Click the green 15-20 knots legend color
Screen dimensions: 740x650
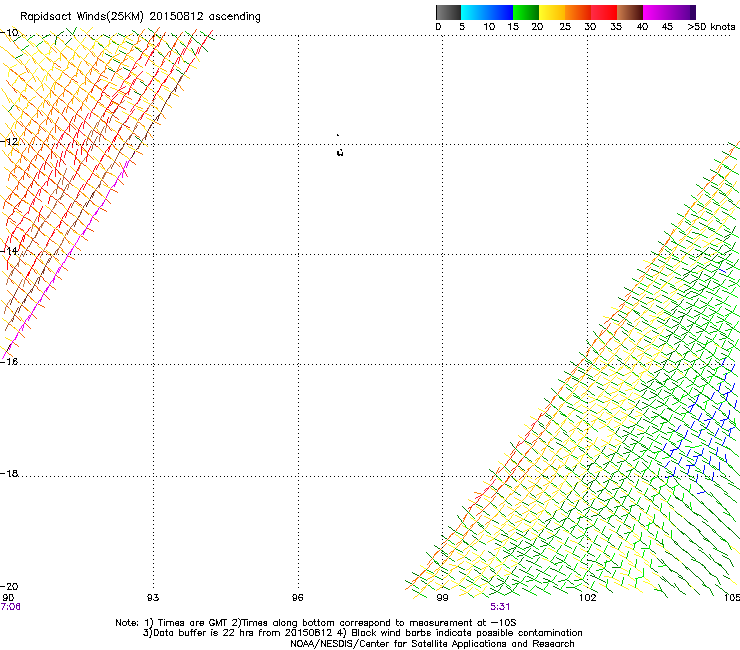coord(526,12)
